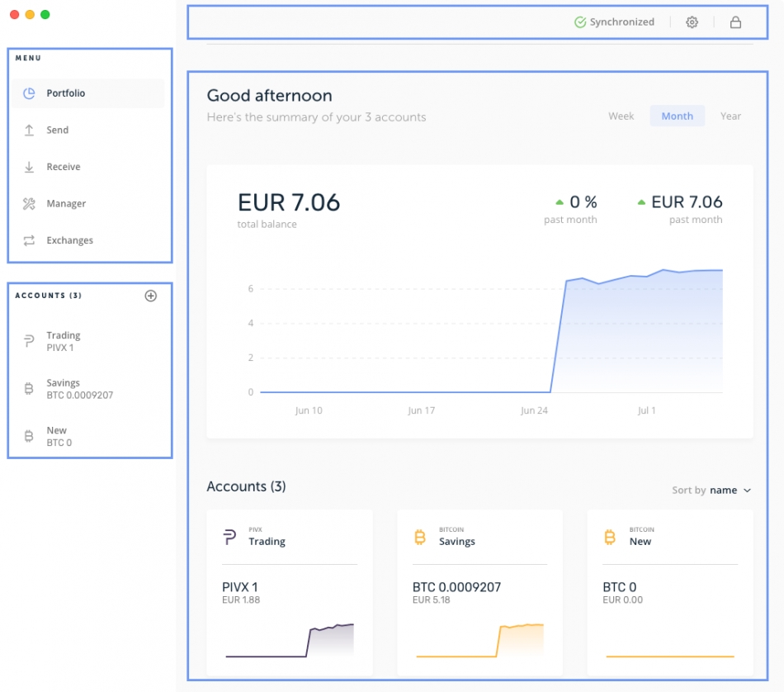Click the 'Jun 24' chart axis label

coord(534,410)
